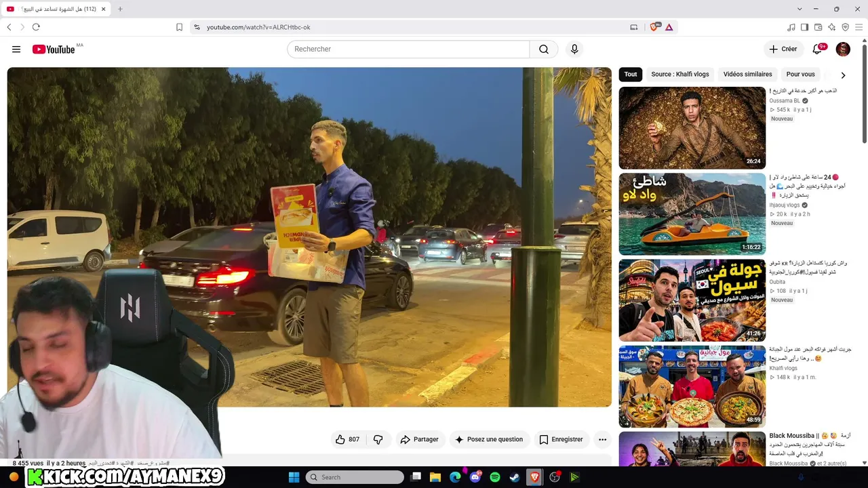This screenshot has width=868, height=488.
Task: Open the Black Moussiba video thumbnail
Action: pyautogui.click(x=692, y=449)
